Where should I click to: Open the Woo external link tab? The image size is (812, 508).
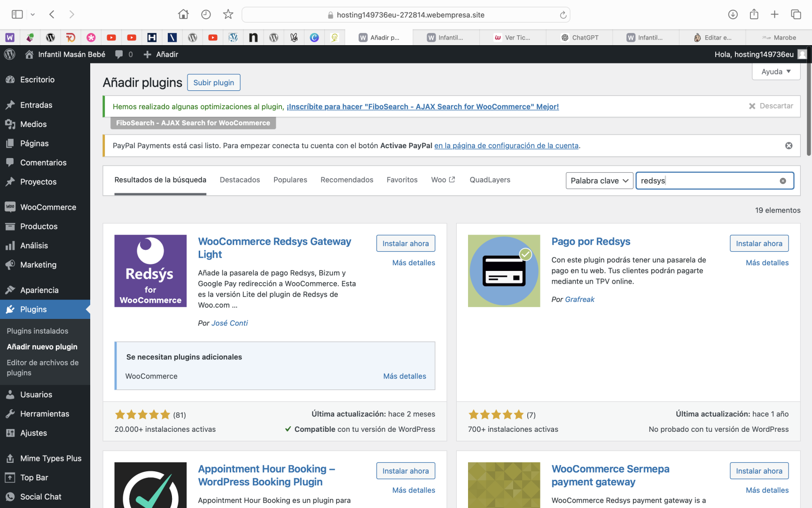[443, 180]
